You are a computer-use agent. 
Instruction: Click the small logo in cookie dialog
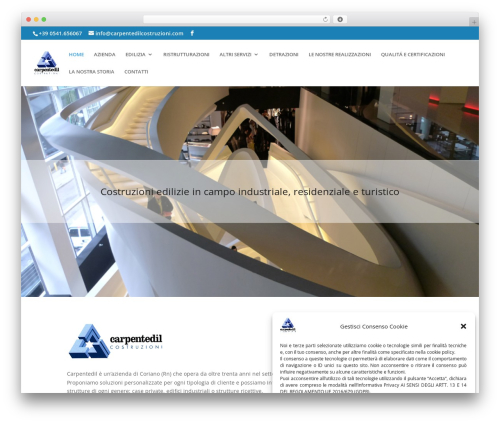288,325
